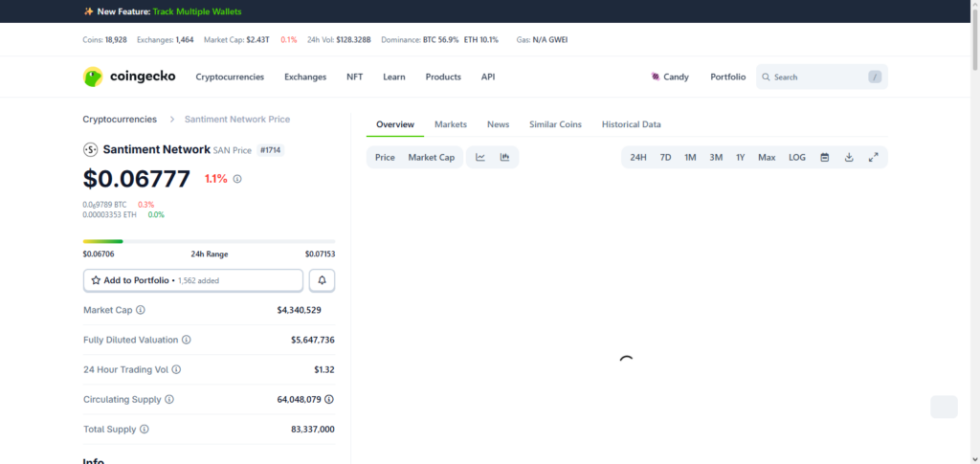Open the calendar date range picker
The width and height of the screenshot is (980, 464).
pyautogui.click(x=824, y=157)
